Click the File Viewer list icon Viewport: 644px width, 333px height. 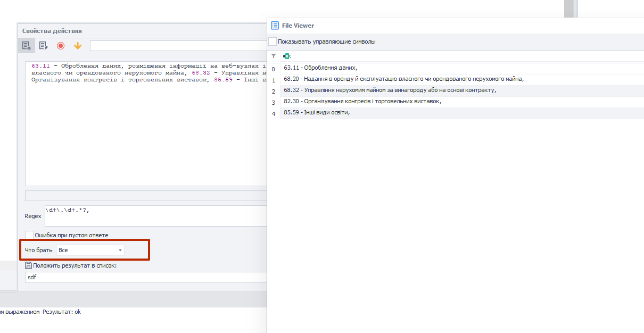(x=275, y=25)
